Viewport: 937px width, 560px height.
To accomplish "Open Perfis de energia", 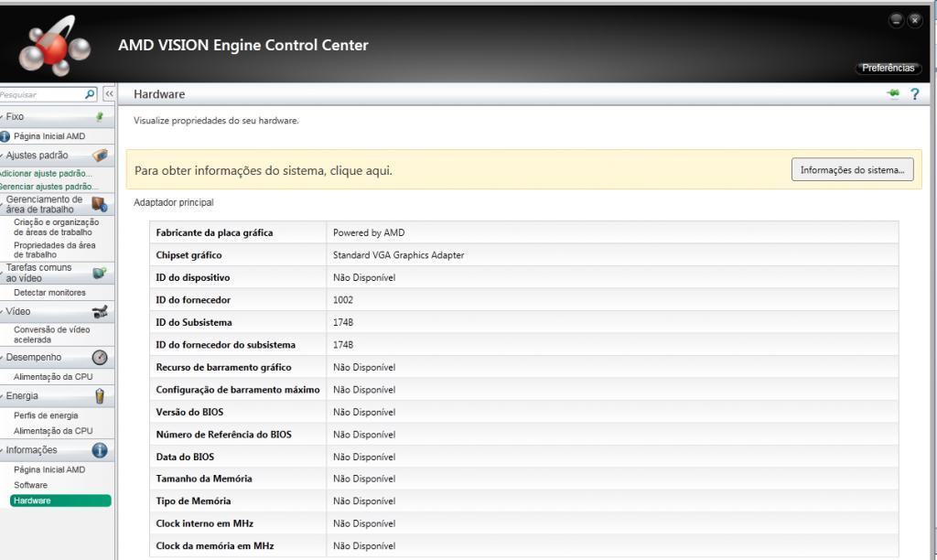I will [x=46, y=416].
